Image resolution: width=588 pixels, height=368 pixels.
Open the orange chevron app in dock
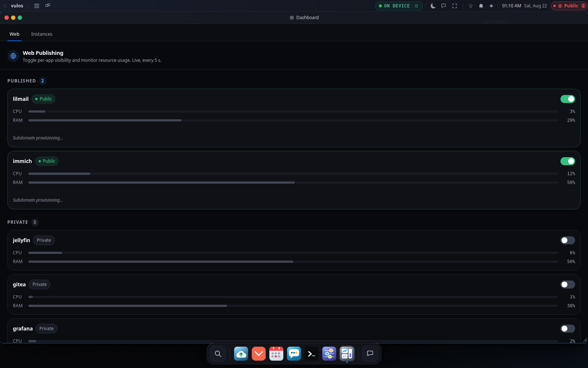click(x=259, y=354)
